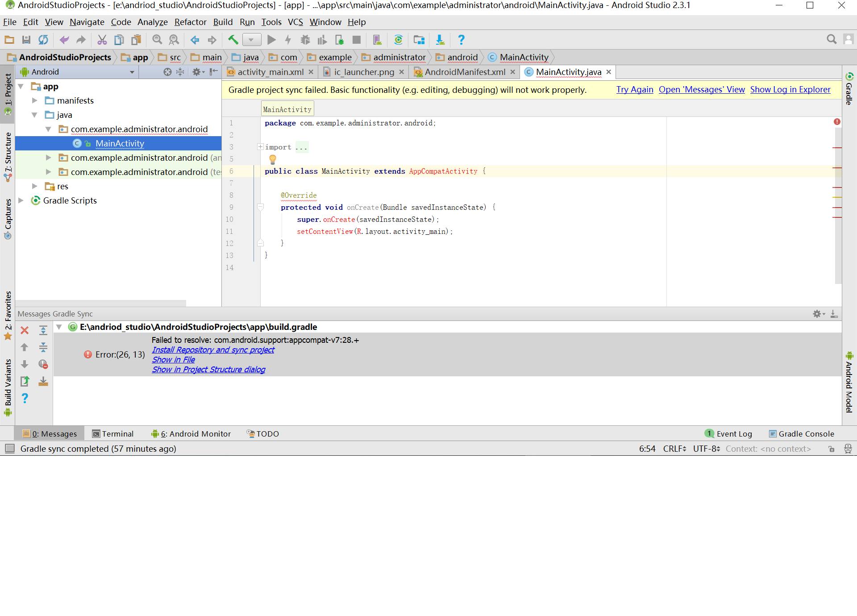Click the Run app play icon

click(271, 40)
